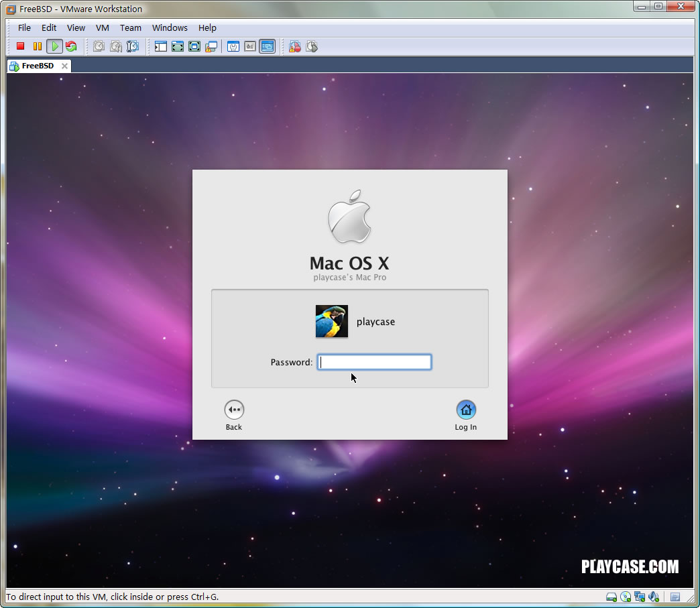This screenshot has width=700, height=608.
Task: Click the green Power On play button
Action: pyautogui.click(x=54, y=46)
